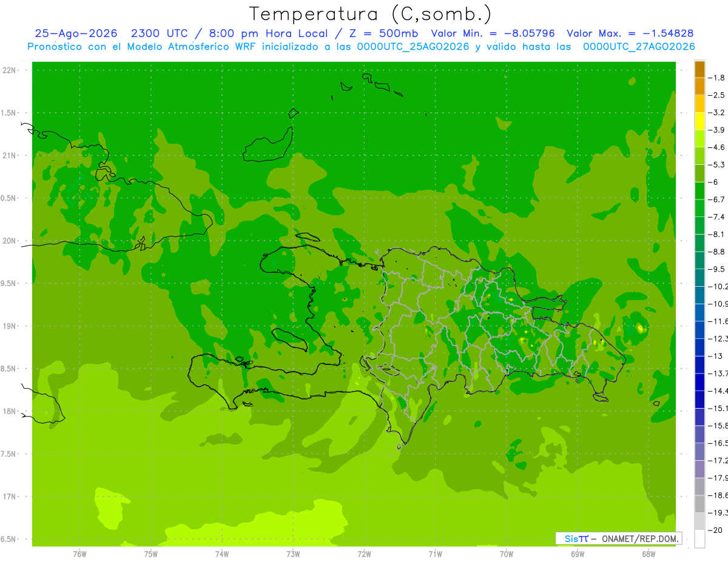Click the "76W" longitude label
The height and width of the screenshot is (562, 728).
(79, 554)
